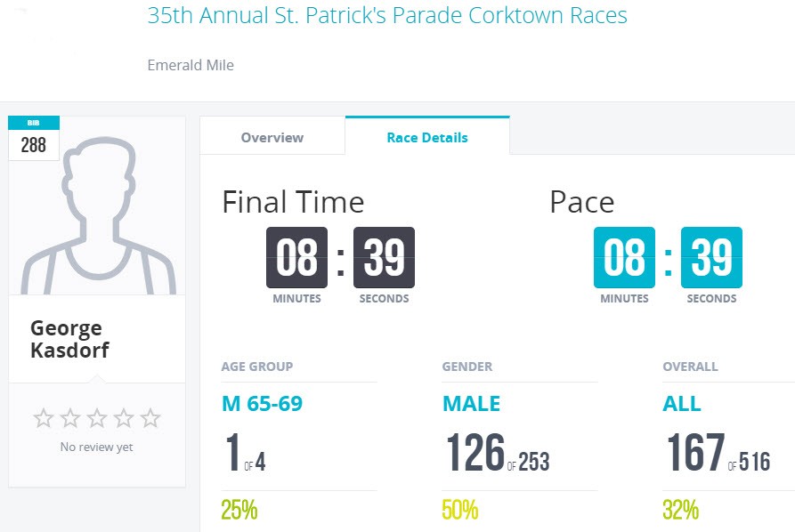The image size is (795, 532).
Task: Click the M 65-69 age group link
Action: [x=262, y=404]
